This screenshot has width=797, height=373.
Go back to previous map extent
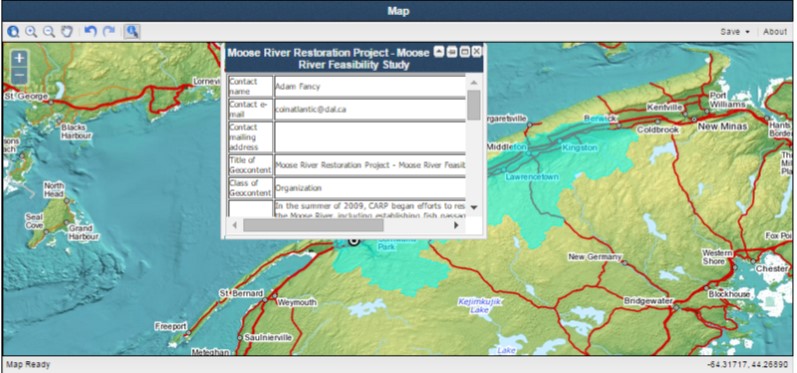click(90, 32)
